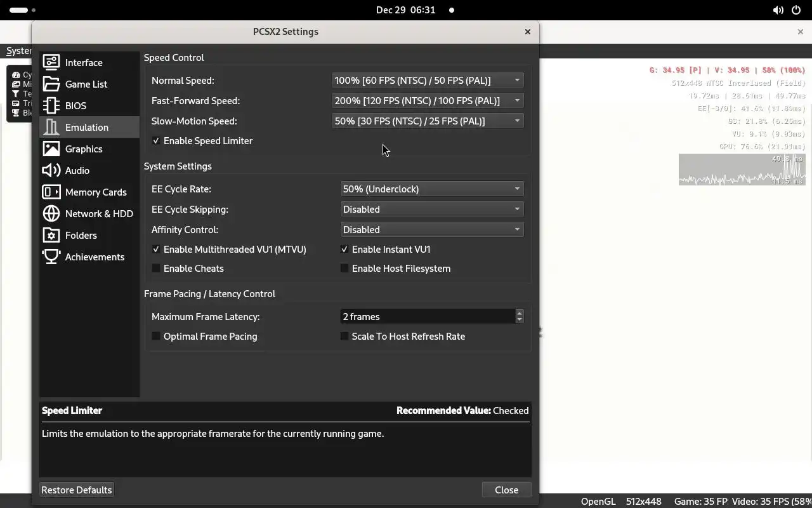Open the BIOS settings page
Viewport: 812px width, 508px height.
(89, 105)
